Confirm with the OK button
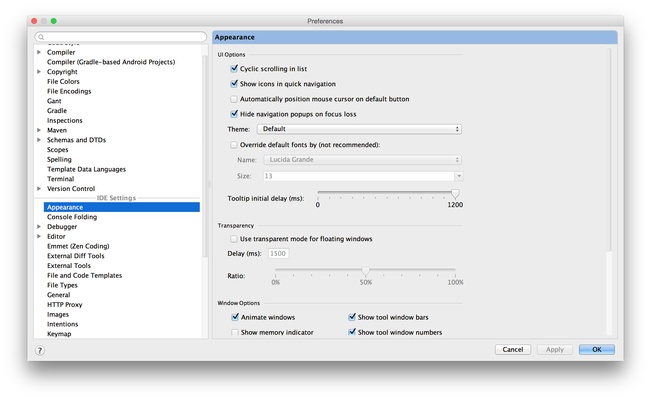The height and width of the screenshot is (400, 651). click(597, 350)
